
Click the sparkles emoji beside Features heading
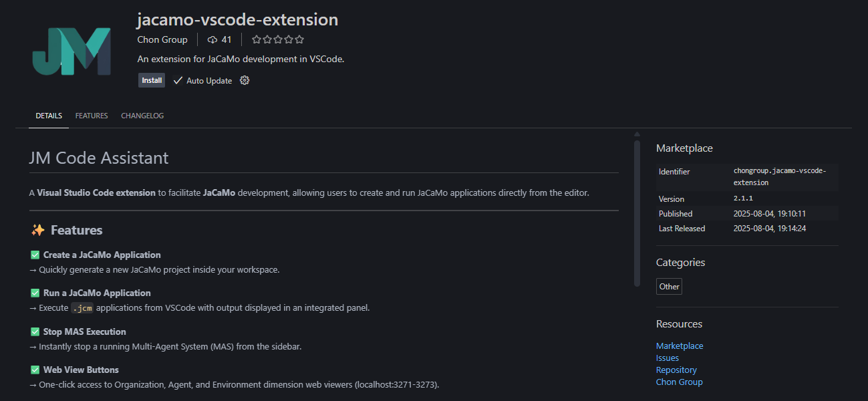pos(38,230)
